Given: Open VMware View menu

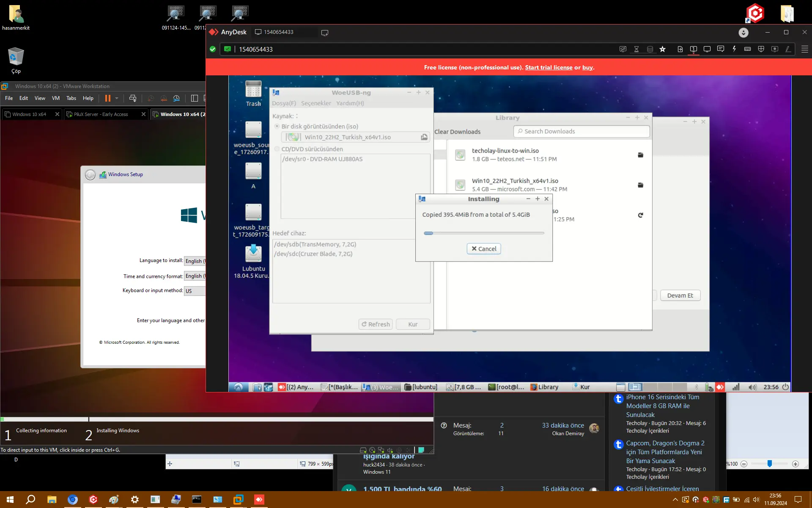Looking at the screenshot, I should coord(40,98).
